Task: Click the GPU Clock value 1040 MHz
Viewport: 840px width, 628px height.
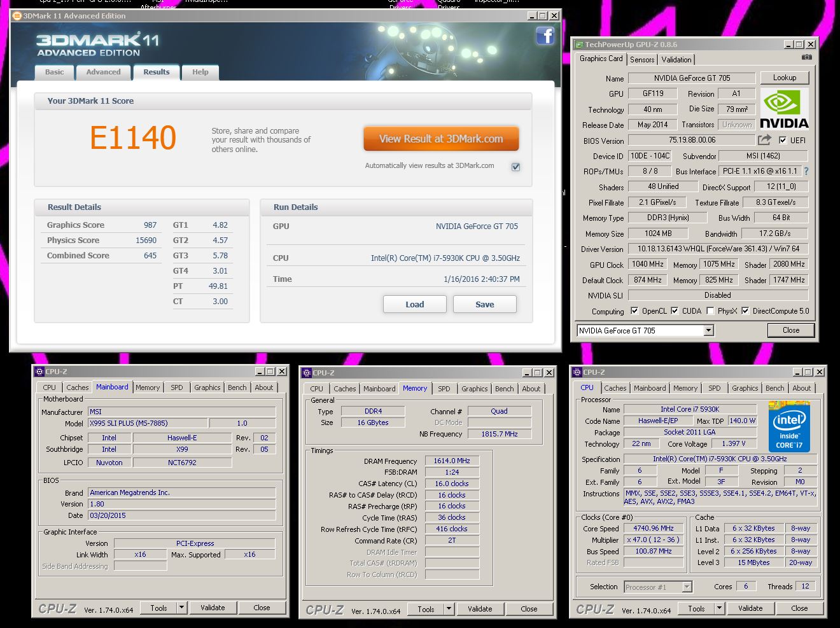Action: [x=648, y=264]
